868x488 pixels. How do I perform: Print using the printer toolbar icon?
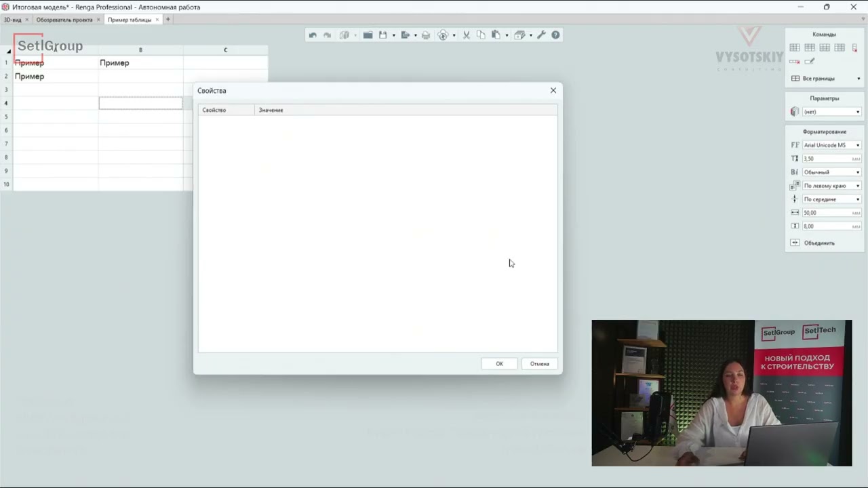tap(426, 35)
